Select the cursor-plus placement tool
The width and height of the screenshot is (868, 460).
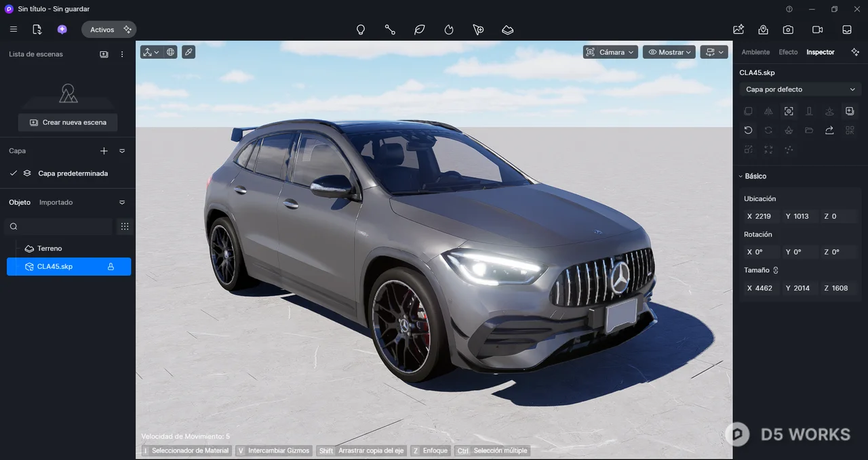(479, 30)
